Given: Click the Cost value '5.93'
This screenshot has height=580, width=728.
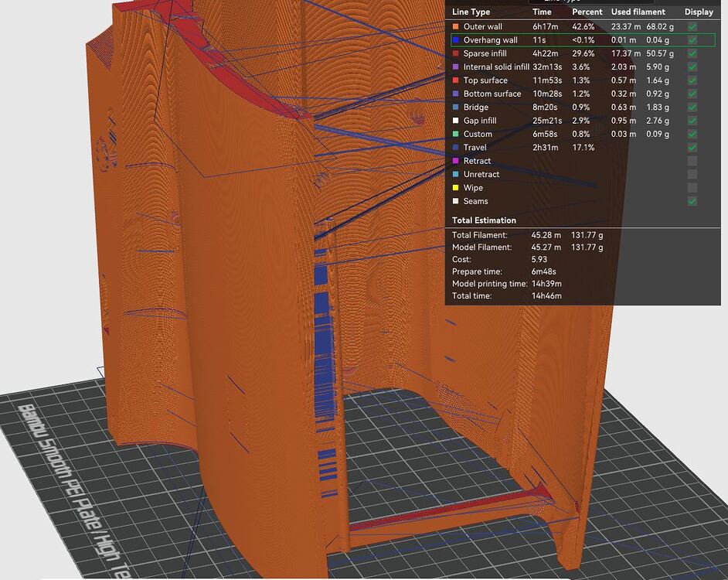Looking at the screenshot, I should pos(539,259).
